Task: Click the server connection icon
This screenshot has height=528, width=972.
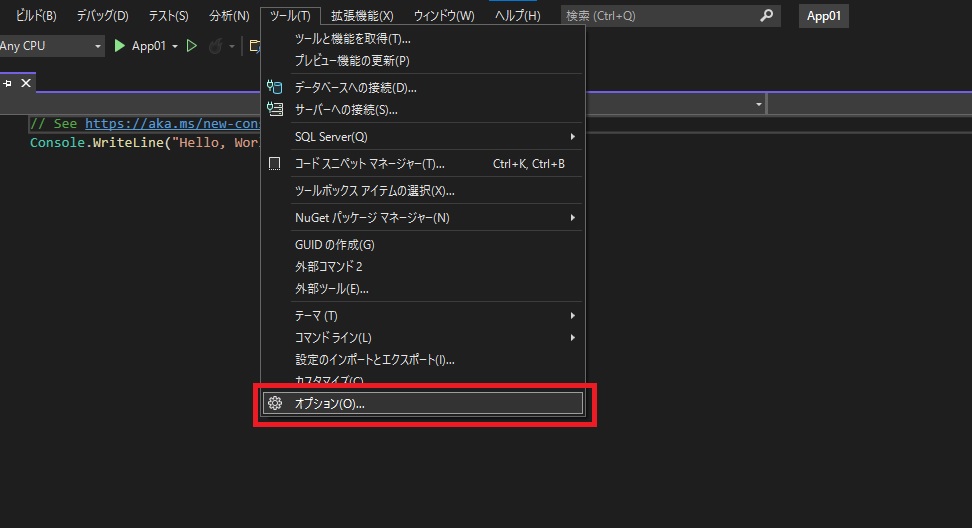Action: click(275, 110)
